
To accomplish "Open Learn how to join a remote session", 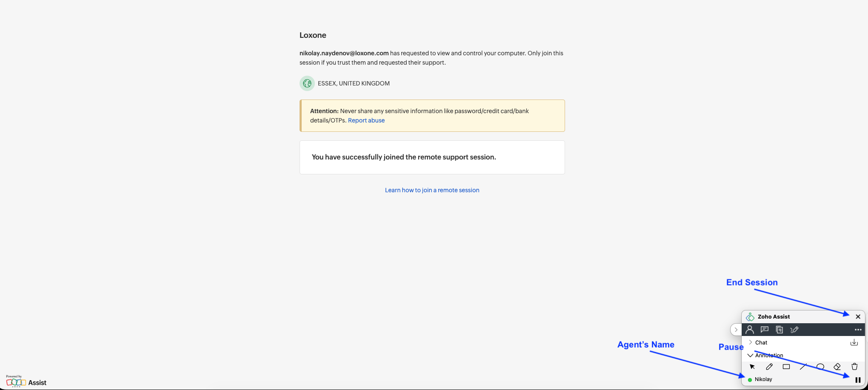I will pyautogui.click(x=432, y=190).
